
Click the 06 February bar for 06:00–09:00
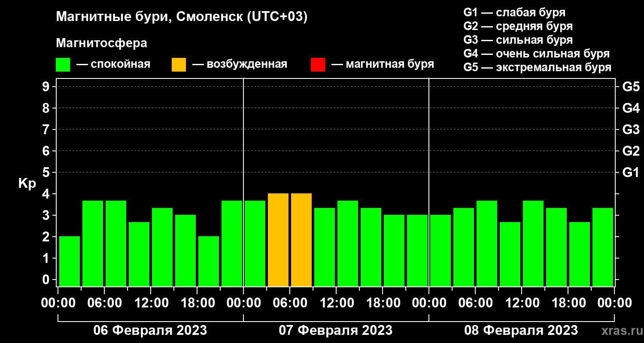pyautogui.click(x=116, y=243)
